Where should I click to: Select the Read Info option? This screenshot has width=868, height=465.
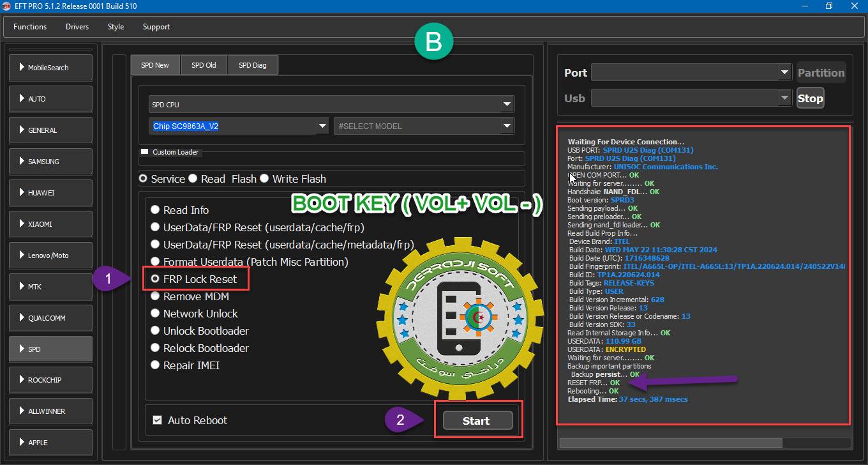[155, 210]
